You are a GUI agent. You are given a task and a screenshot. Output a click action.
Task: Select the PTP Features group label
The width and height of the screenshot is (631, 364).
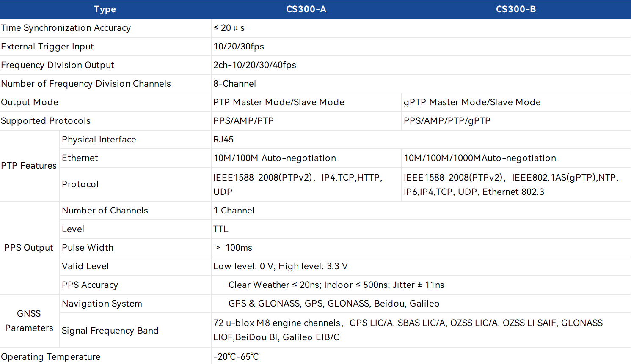(29, 166)
